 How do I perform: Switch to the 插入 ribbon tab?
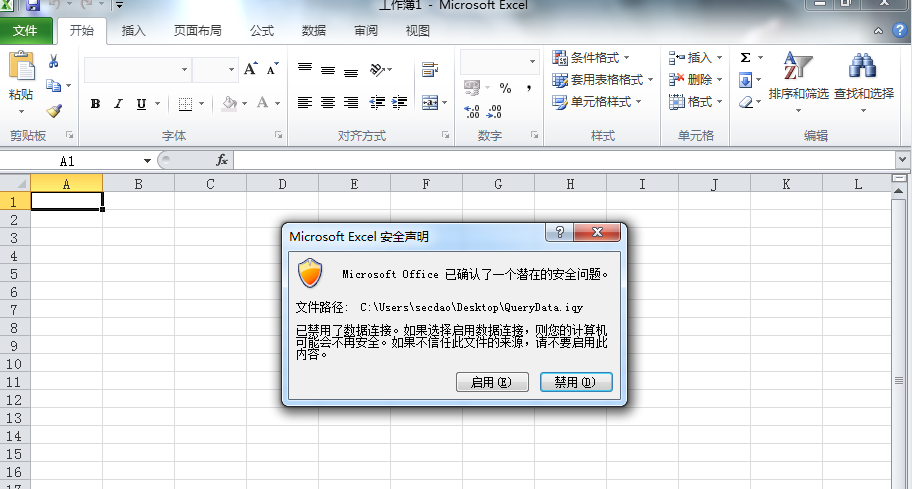pos(133,31)
